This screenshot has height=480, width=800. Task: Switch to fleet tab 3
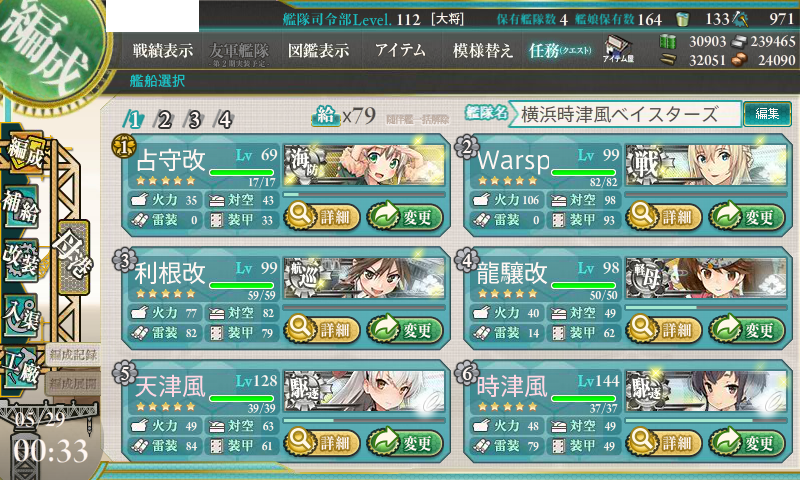tap(194, 120)
